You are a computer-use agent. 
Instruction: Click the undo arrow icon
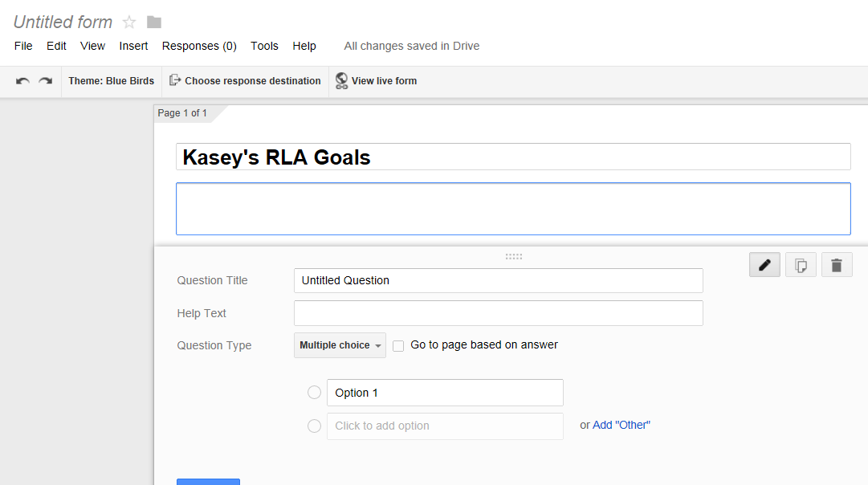pyautogui.click(x=22, y=80)
